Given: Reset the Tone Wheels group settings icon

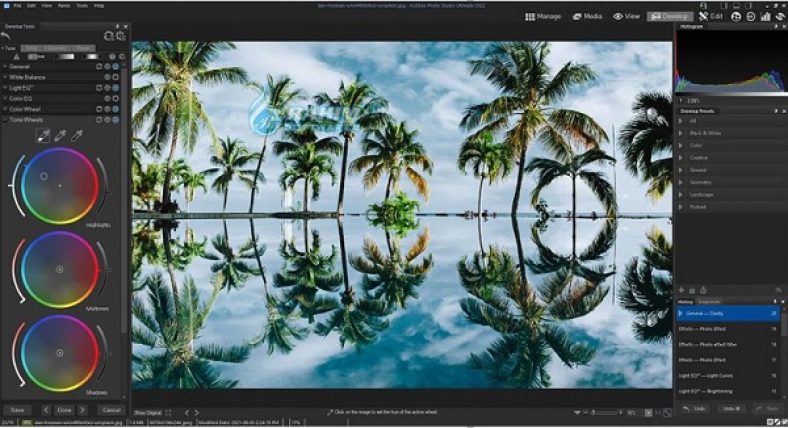Looking at the screenshot, I should tap(99, 120).
